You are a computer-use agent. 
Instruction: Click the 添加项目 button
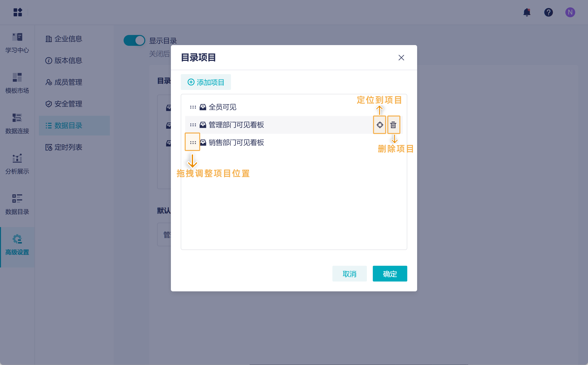206,82
